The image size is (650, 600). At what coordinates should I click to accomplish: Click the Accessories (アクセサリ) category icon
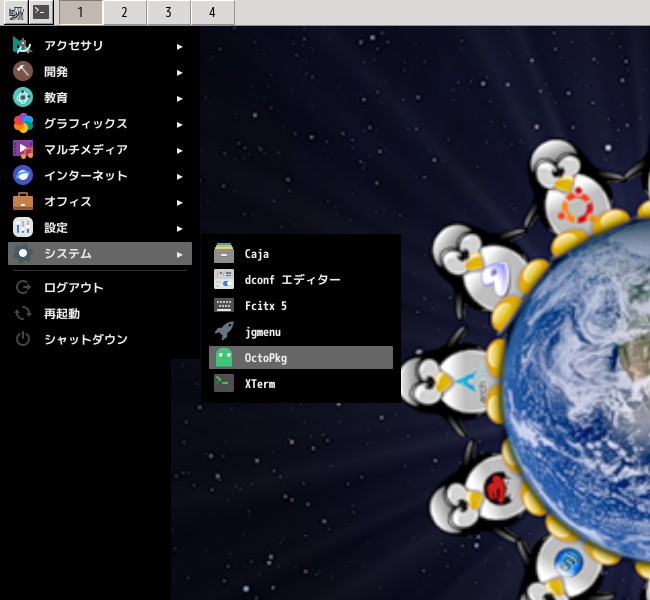[23, 46]
